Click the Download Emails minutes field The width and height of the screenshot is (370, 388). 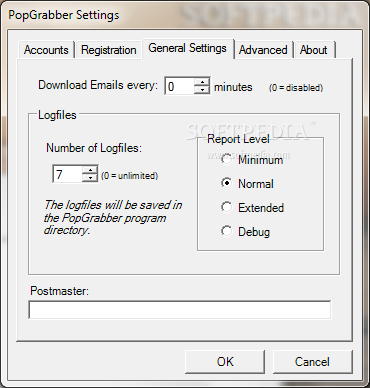pyautogui.click(x=180, y=86)
